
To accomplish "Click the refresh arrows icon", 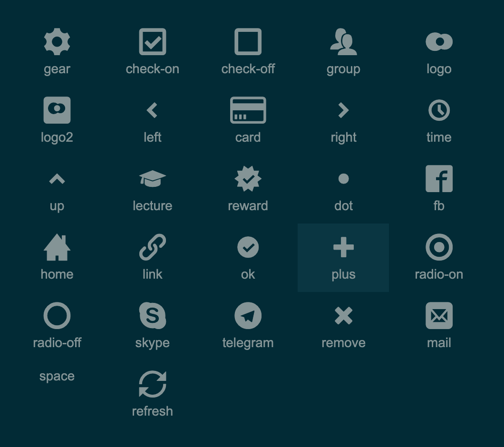I will [153, 384].
